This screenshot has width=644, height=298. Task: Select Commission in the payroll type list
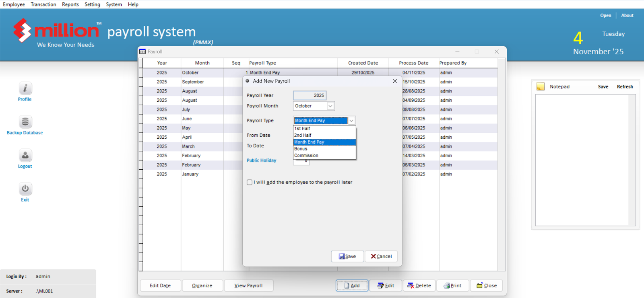[306, 156]
